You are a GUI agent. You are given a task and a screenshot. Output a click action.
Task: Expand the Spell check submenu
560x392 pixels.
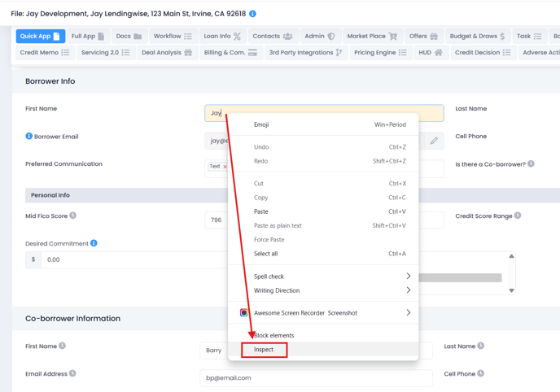pyautogui.click(x=323, y=277)
